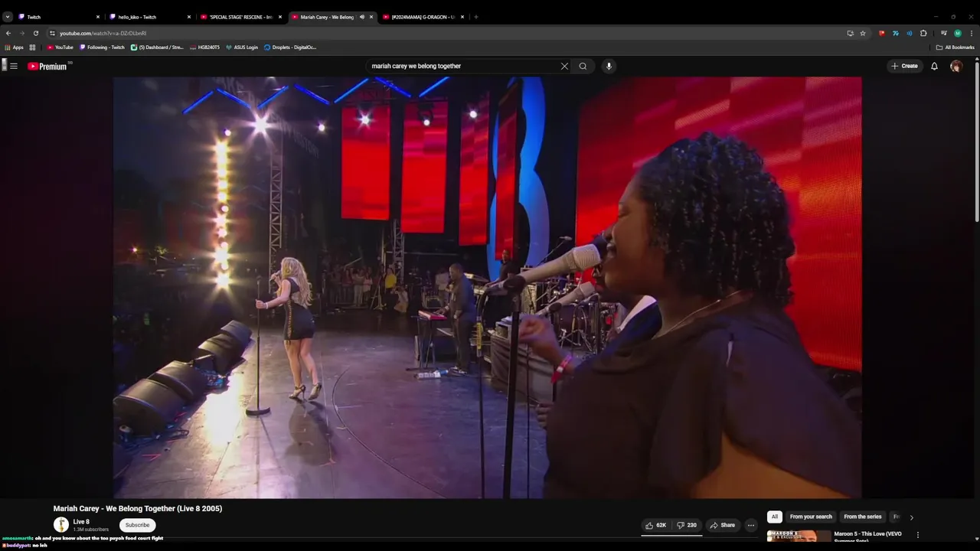This screenshot has height=551, width=980.
Task: Open Following - Twitch bookmark
Action: pyautogui.click(x=102, y=47)
